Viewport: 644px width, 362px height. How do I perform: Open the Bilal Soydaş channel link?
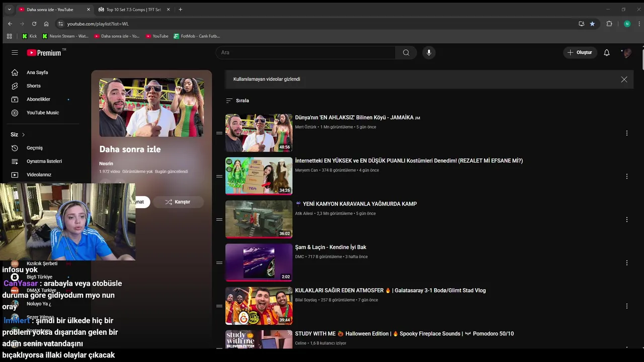(x=306, y=300)
